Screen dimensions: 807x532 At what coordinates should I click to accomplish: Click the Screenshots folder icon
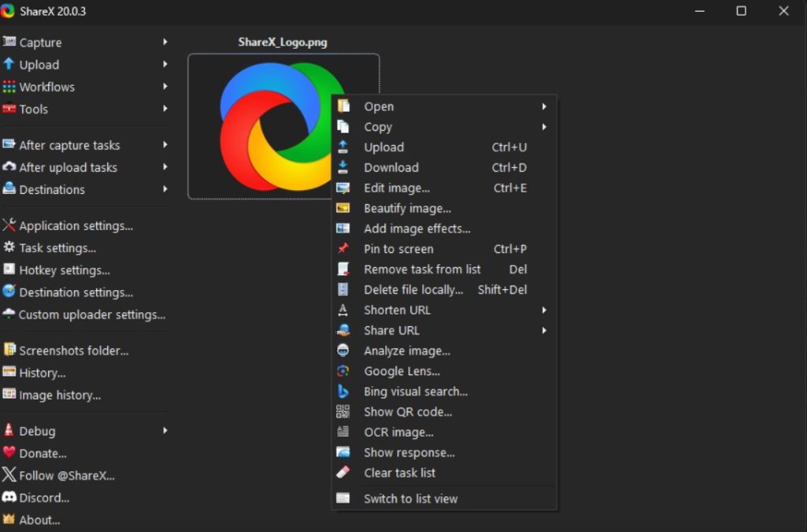[x=9, y=350]
